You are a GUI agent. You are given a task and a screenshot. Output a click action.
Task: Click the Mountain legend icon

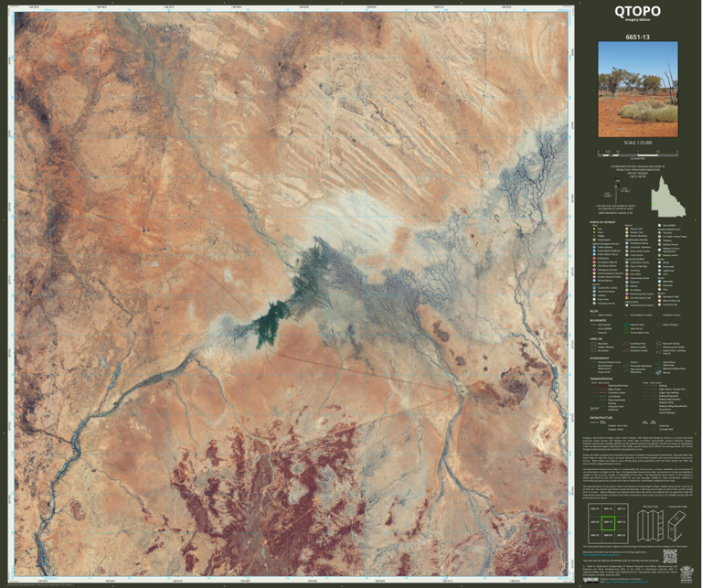click(659, 285)
